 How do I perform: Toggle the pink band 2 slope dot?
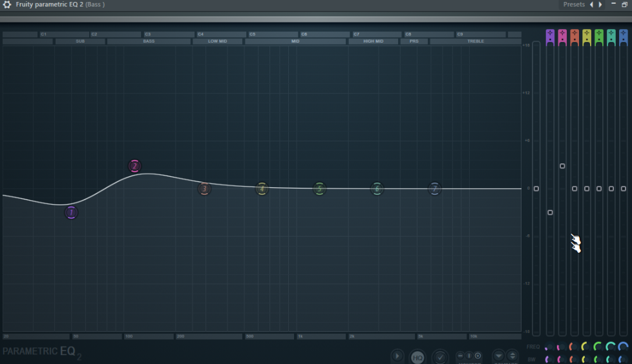562,39
